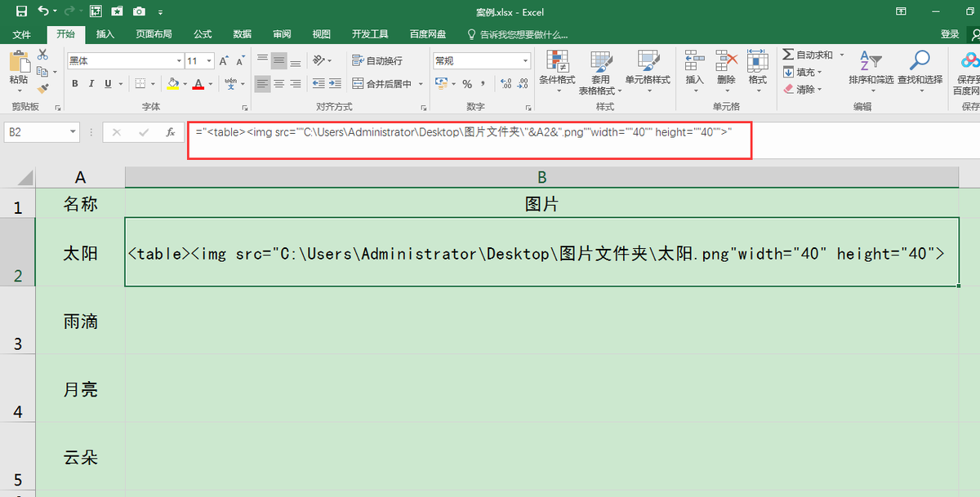
Task: Increase font size with the larger A icon
Action: pos(224,61)
